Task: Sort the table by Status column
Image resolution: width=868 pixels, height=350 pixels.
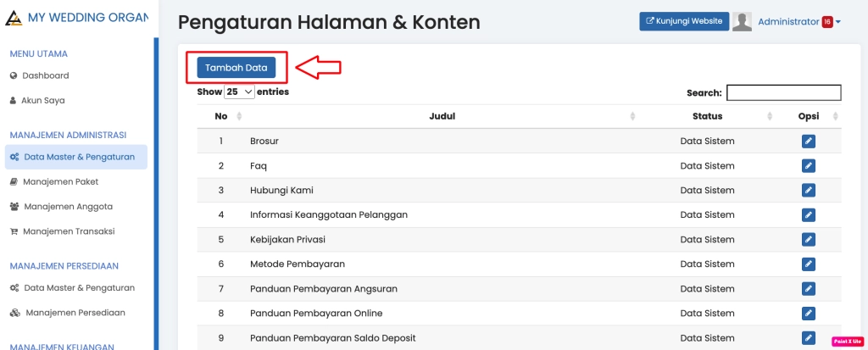Action: [707, 116]
